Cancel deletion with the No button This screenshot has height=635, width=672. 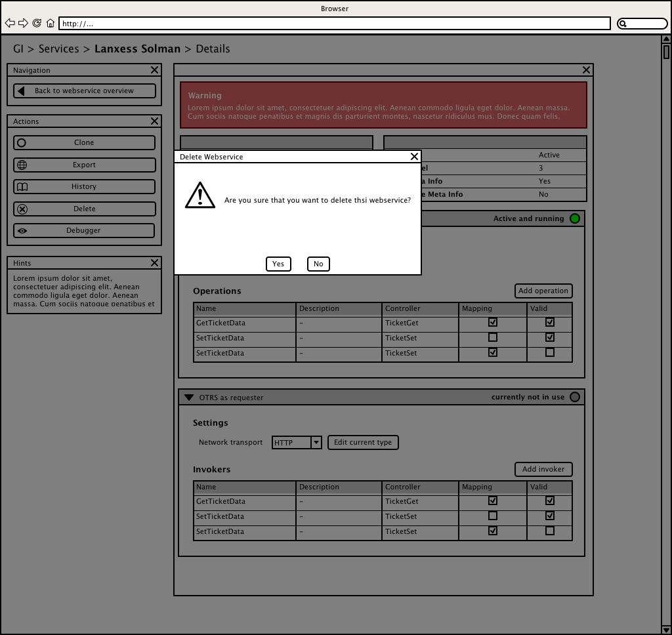(318, 264)
